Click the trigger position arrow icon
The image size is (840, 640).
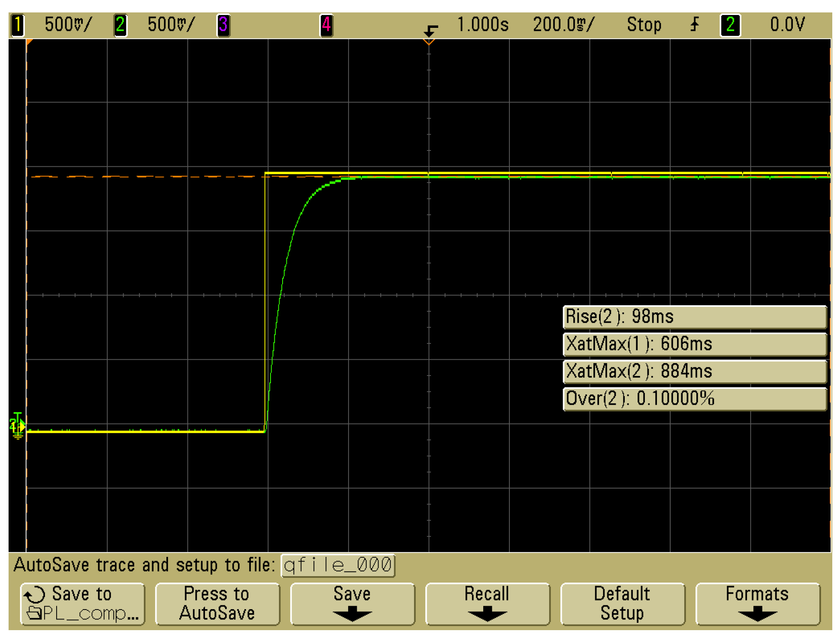pos(431,30)
